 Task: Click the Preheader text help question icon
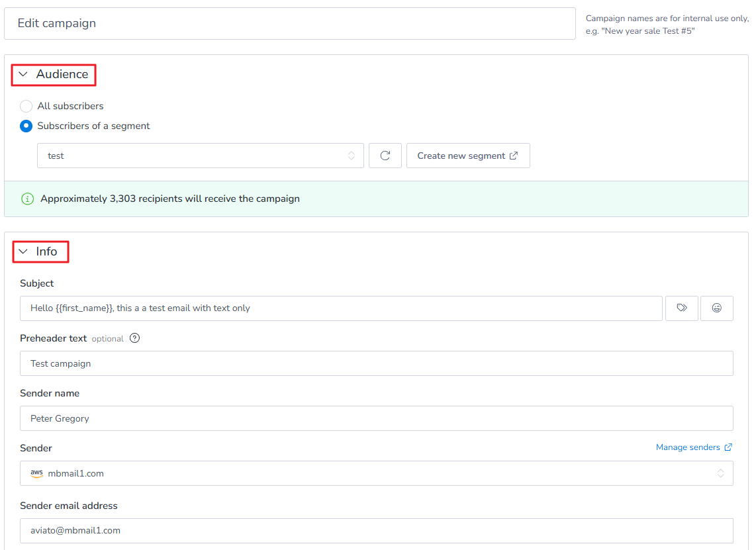tap(134, 338)
